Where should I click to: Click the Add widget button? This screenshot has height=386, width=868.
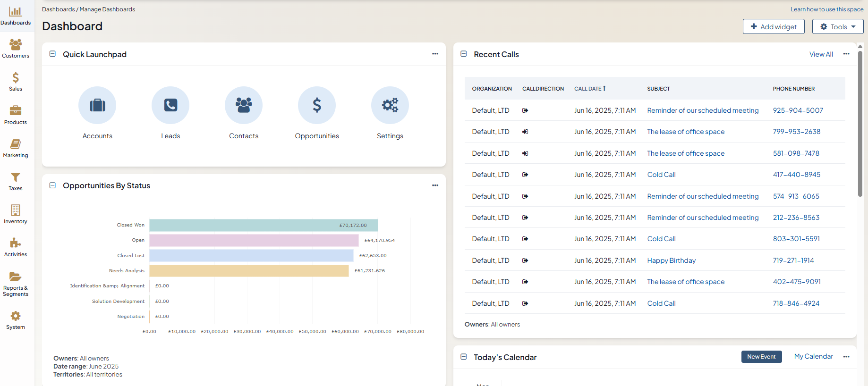tap(774, 27)
